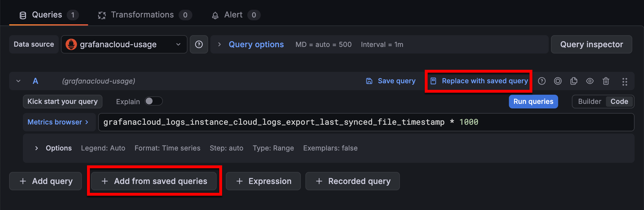Delete query A using trash icon
The image size is (644, 210).
606,81
